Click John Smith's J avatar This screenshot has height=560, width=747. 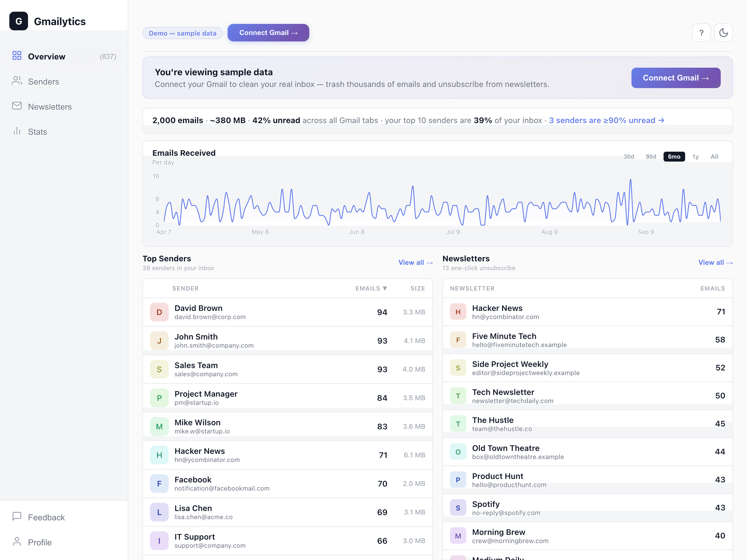click(x=159, y=341)
